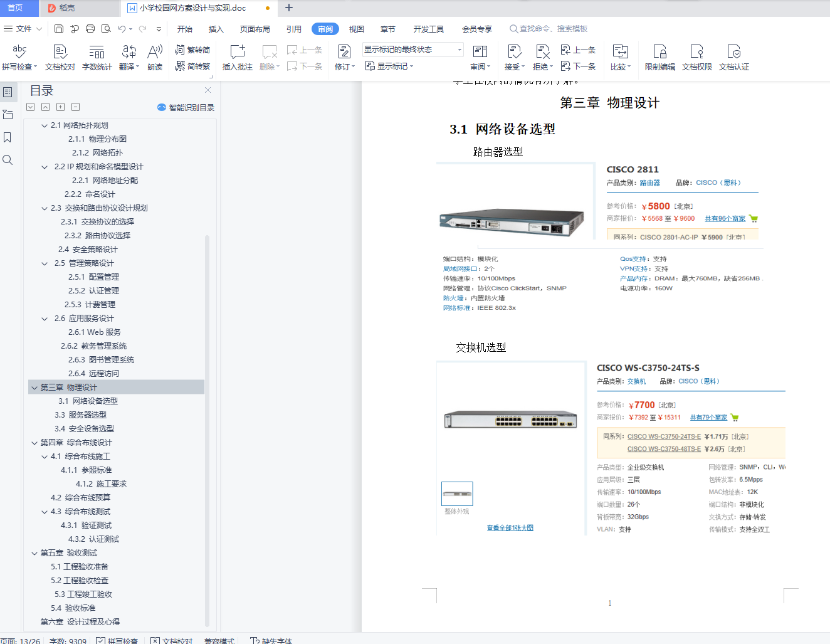
Task: Start 文档校对 document proofreading in the ribbon
Action: (x=60, y=58)
